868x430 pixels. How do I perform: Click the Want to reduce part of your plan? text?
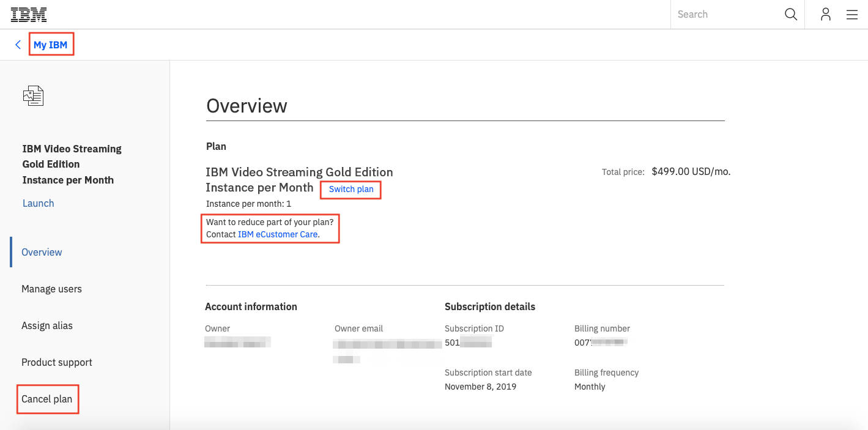270,222
